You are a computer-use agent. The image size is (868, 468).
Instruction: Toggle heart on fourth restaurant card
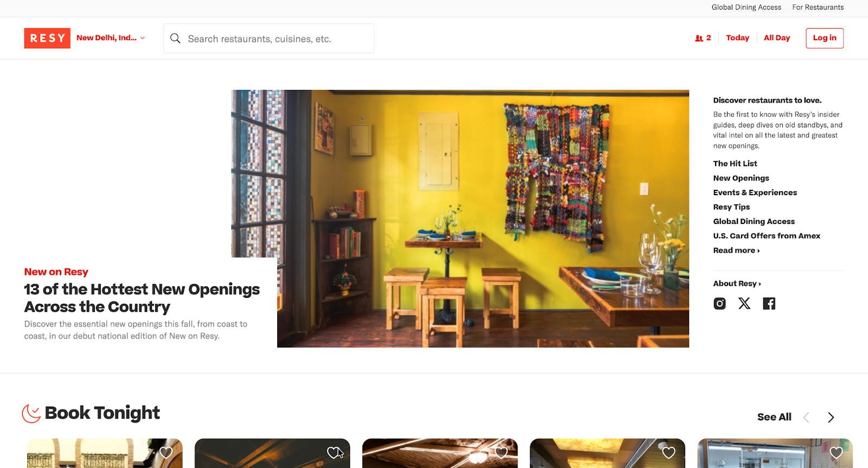pos(669,452)
